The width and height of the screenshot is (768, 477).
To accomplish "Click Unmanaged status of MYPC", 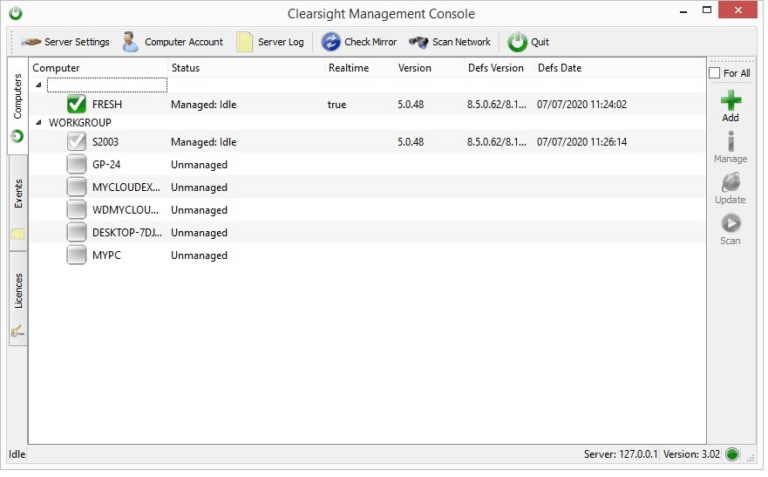I will pos(199,255).
